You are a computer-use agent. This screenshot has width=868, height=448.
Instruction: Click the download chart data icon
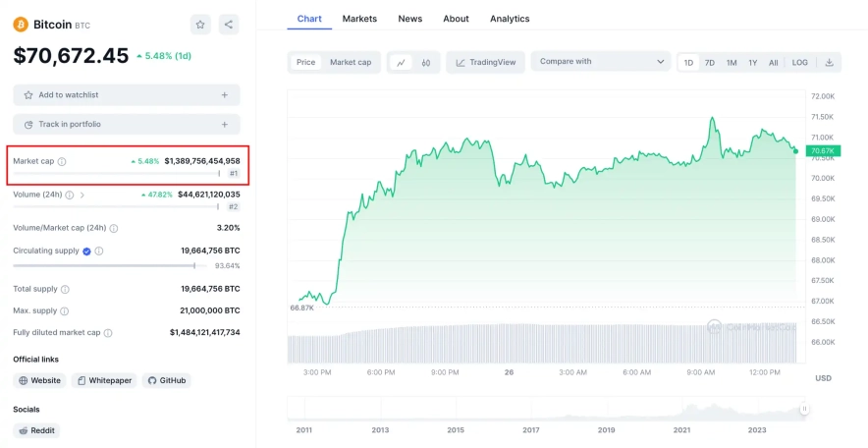tap(829, 62)
